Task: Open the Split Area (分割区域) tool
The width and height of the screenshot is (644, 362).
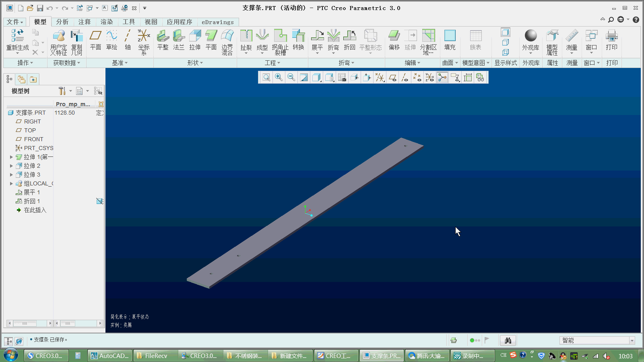Action: coord(428,41)
